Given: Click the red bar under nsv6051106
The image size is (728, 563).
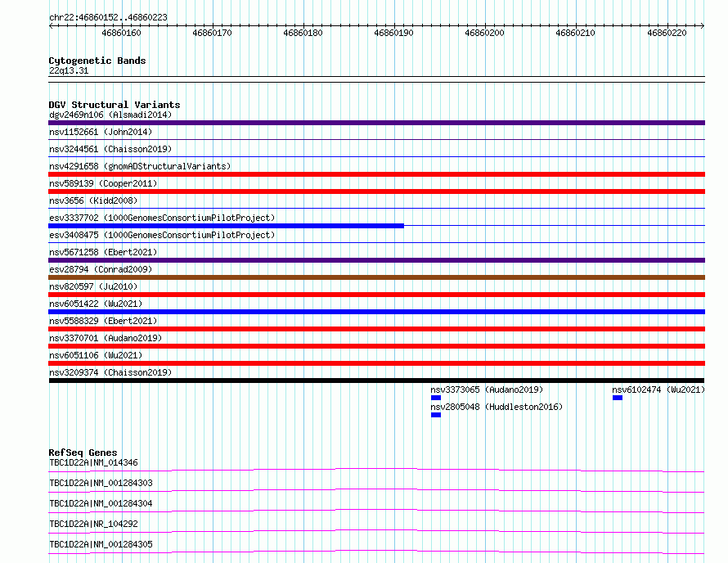Looking at the screenshot, I should coord(376,363).
